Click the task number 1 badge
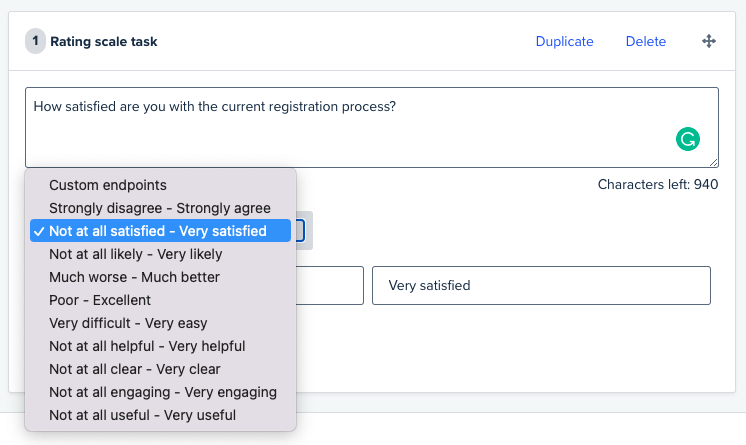746x445 pixels. tap(35, 41)
